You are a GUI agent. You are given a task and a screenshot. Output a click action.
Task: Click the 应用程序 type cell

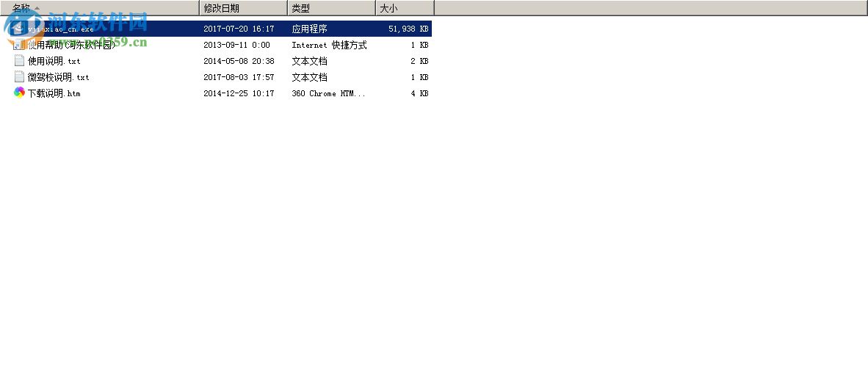[x=309, y=29]
